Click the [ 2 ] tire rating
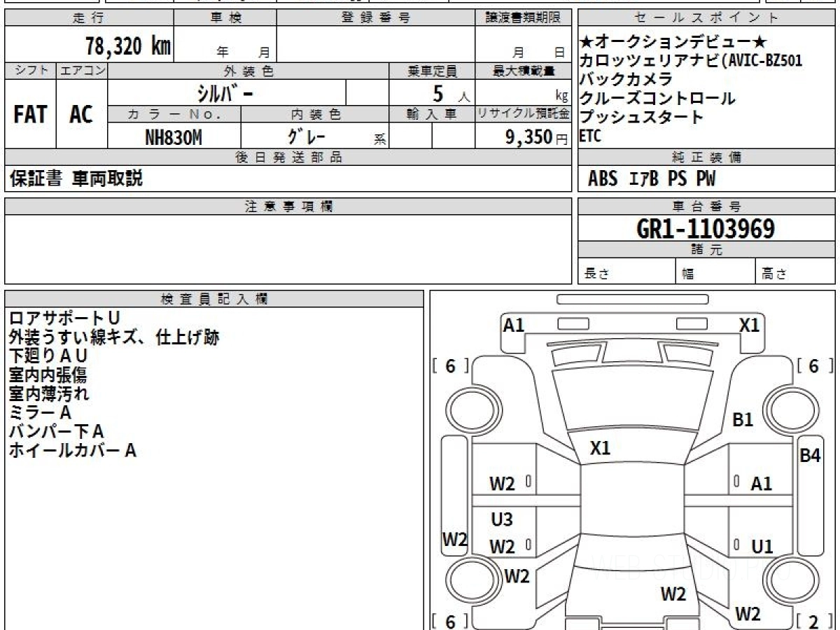 [x=814, y=622]
